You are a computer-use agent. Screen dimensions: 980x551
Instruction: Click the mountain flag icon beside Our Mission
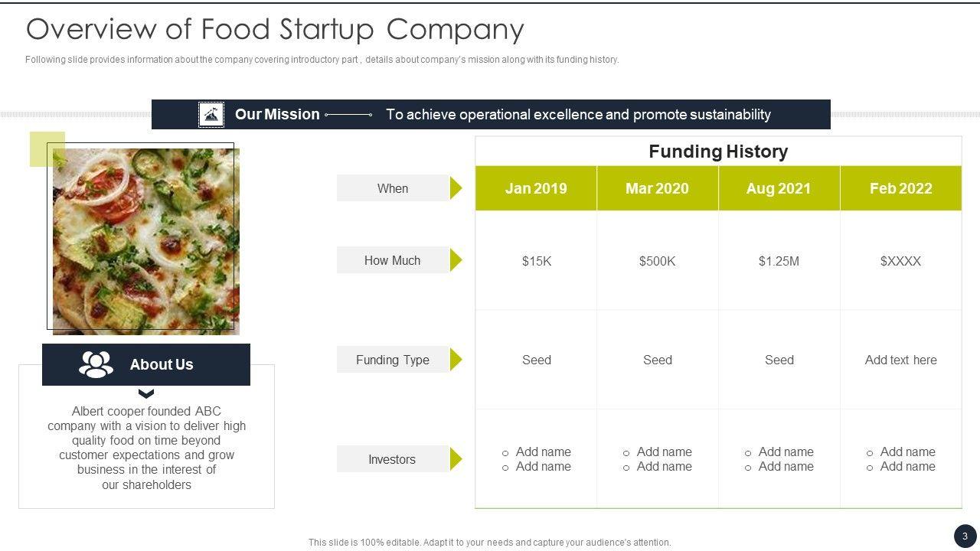pyautogui.click(x=211, y=115)
